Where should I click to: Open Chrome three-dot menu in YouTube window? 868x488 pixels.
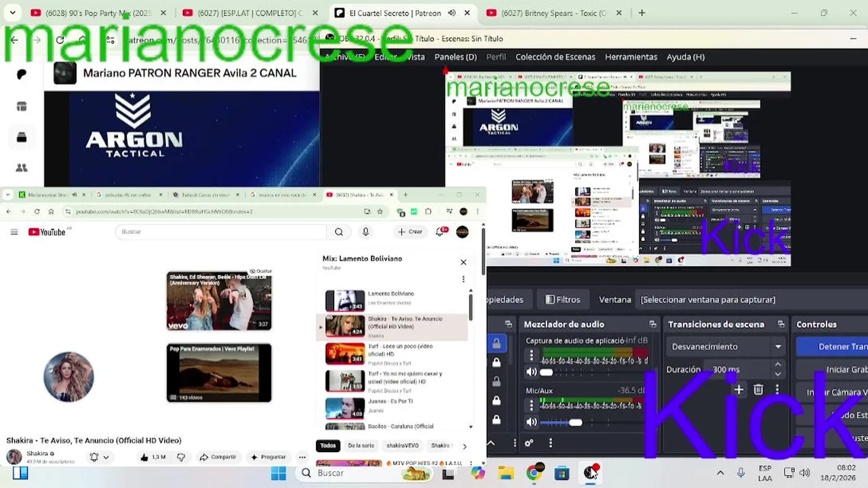pos(479,211)
